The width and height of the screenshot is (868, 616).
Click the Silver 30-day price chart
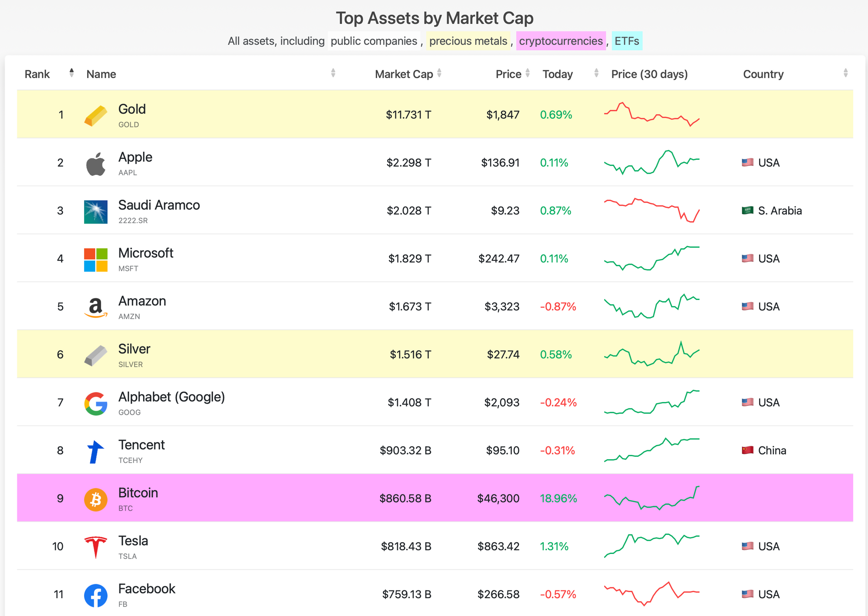[651, 354]
